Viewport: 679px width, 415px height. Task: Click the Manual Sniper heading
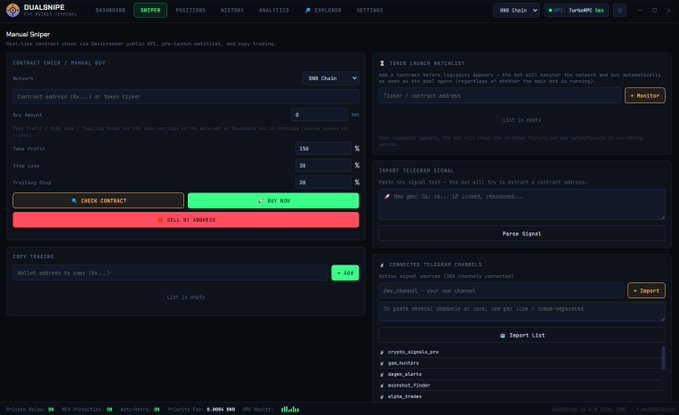point(28,34)
